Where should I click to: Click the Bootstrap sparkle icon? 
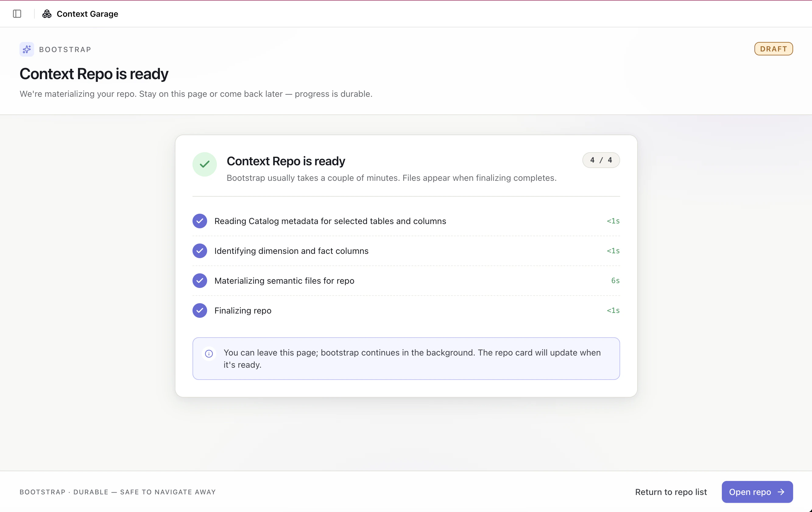[26, 49]
